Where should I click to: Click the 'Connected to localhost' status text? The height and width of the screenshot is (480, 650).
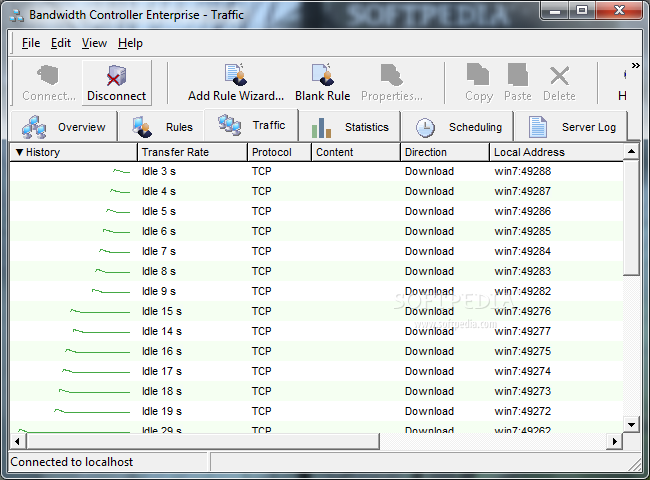71,462
